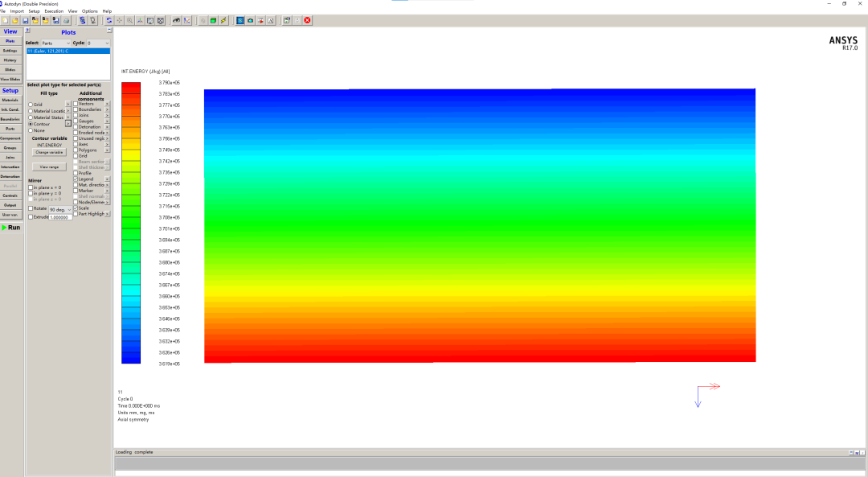
Task: Click the green triangle Run button
Action: [11, 228]
